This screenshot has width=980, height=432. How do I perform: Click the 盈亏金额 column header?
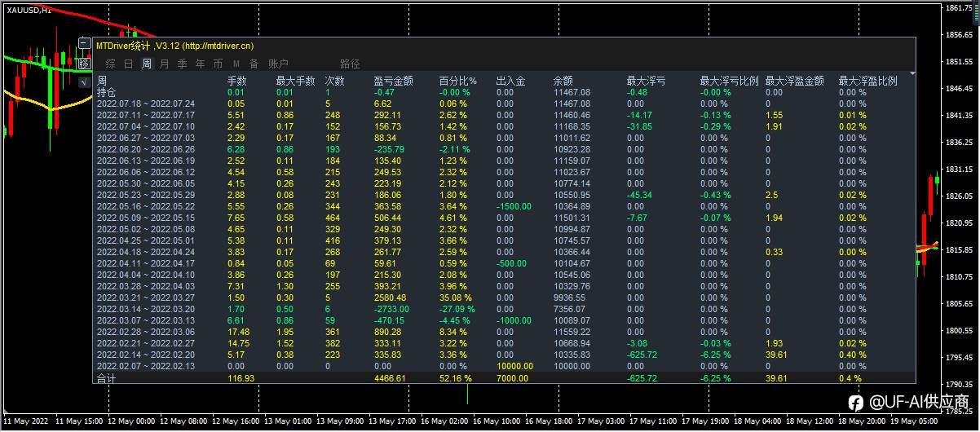394,82
